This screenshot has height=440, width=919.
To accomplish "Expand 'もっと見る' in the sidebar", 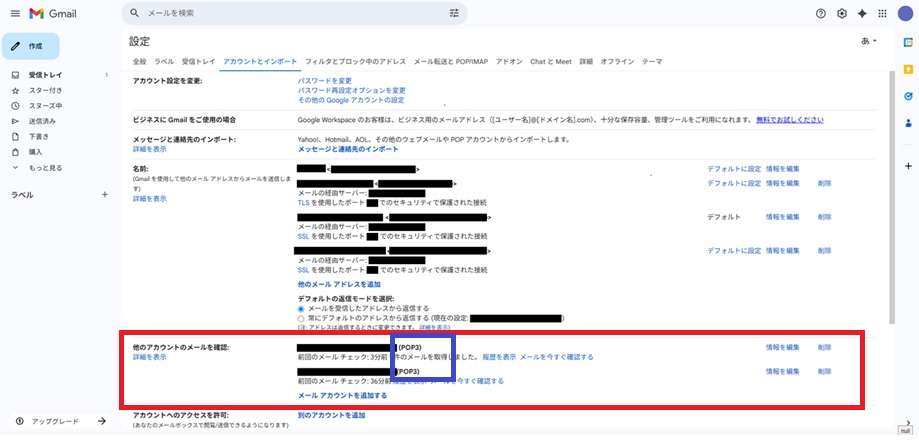I will click(x=45, y=168).
